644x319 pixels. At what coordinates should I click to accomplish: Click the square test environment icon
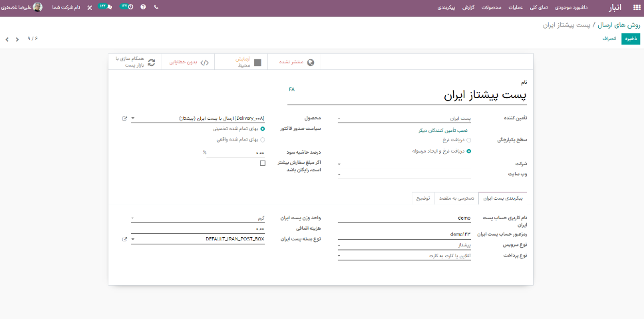coord(257,63)
